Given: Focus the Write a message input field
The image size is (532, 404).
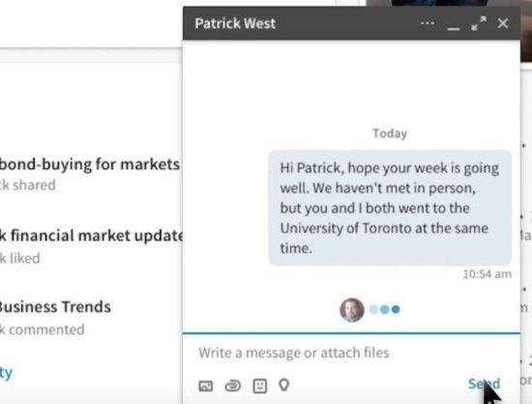Looking at the screenshot, I should (x=351, y=353).
